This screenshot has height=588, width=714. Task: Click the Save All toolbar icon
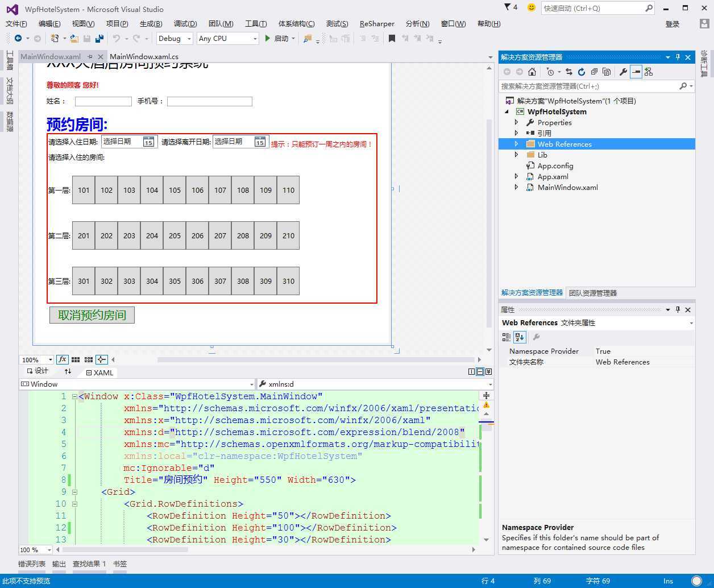pyautogui.click(x=99, y=38)
